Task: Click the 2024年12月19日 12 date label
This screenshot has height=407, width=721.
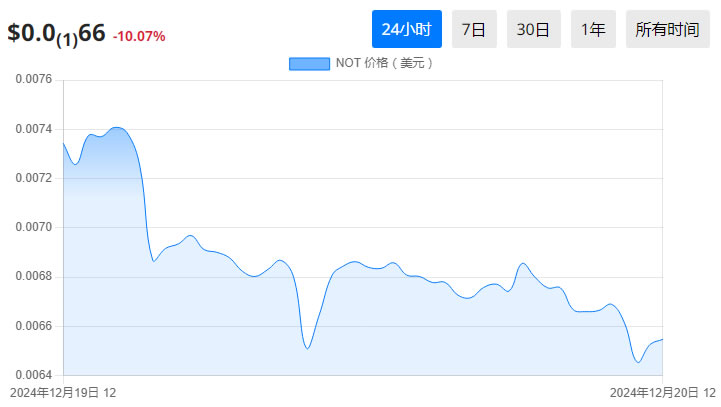Action: (x=63, y=393)
